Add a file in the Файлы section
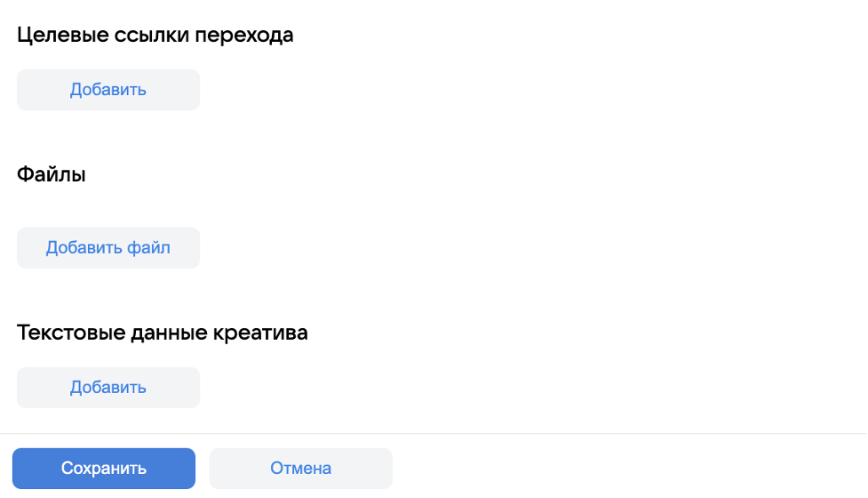The width and height of the screenshot is (868, 498). pos(108,248)
